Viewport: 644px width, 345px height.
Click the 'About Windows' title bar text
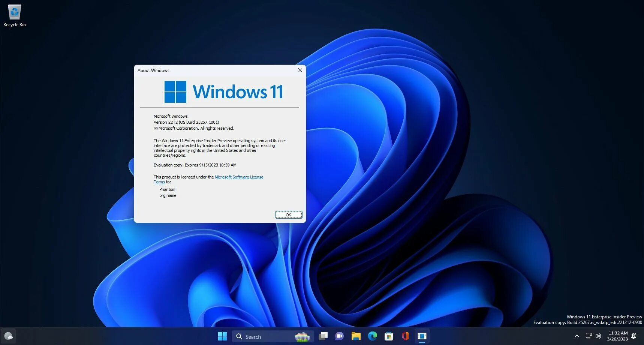coord(153,70)
